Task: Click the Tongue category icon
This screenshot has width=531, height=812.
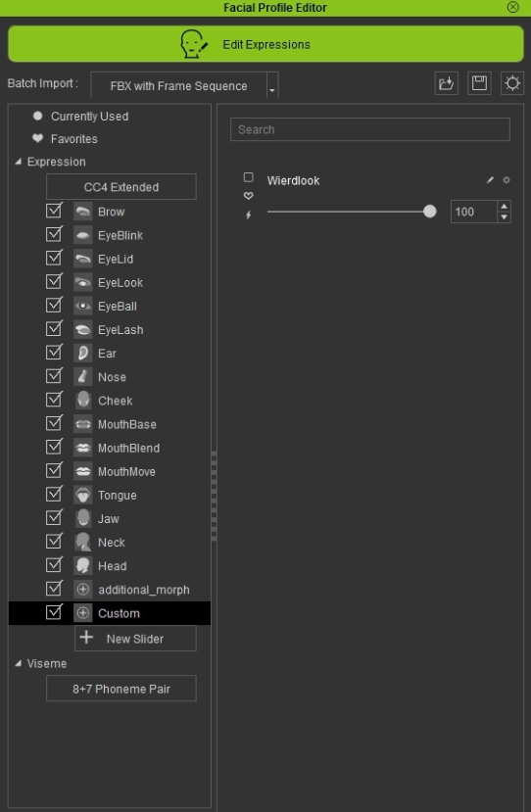Action: point(83,495)
